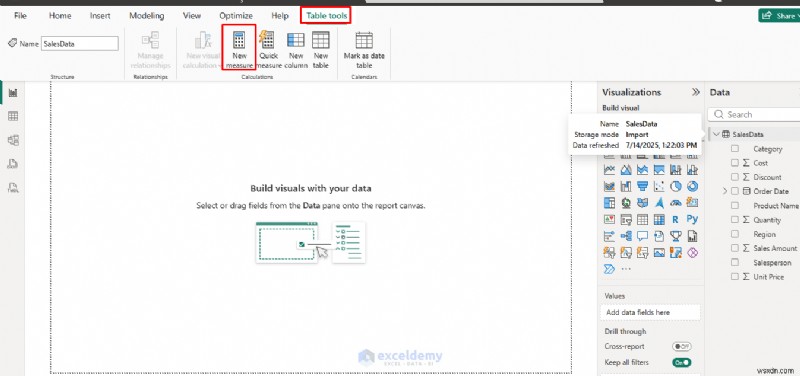This screenshot has width=800, height=376.
Task: Open DAX query view in left sidebar
Action: point(13,164)
